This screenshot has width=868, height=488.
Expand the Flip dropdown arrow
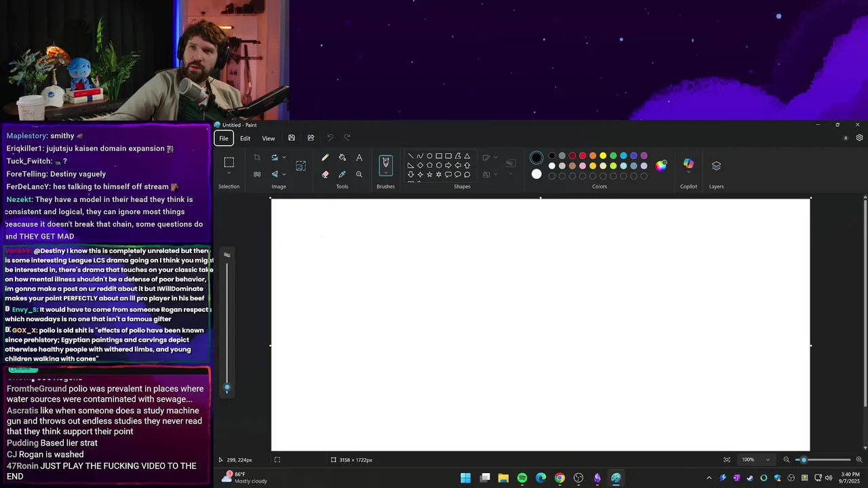coord(283,174)
